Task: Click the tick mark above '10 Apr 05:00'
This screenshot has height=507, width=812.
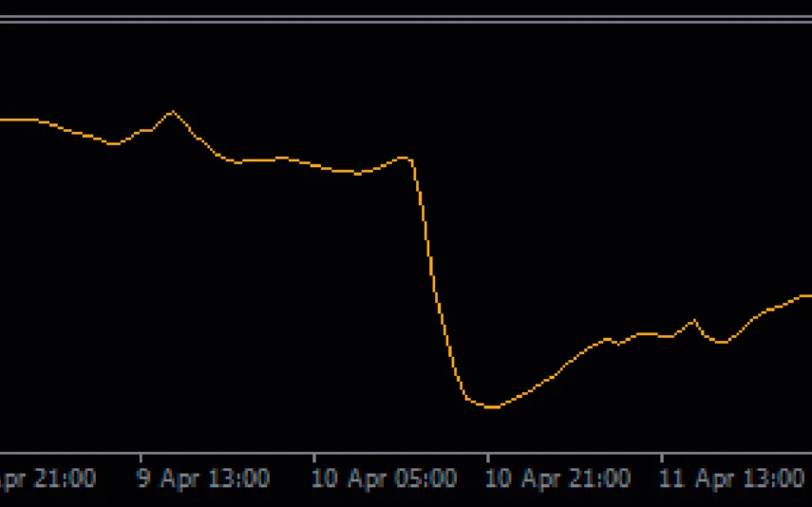Action: (314, 457)
